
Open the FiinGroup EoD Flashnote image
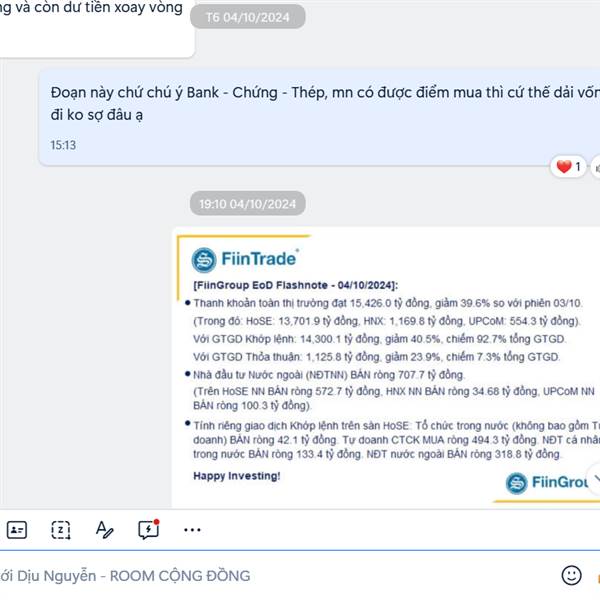[386, 367]
